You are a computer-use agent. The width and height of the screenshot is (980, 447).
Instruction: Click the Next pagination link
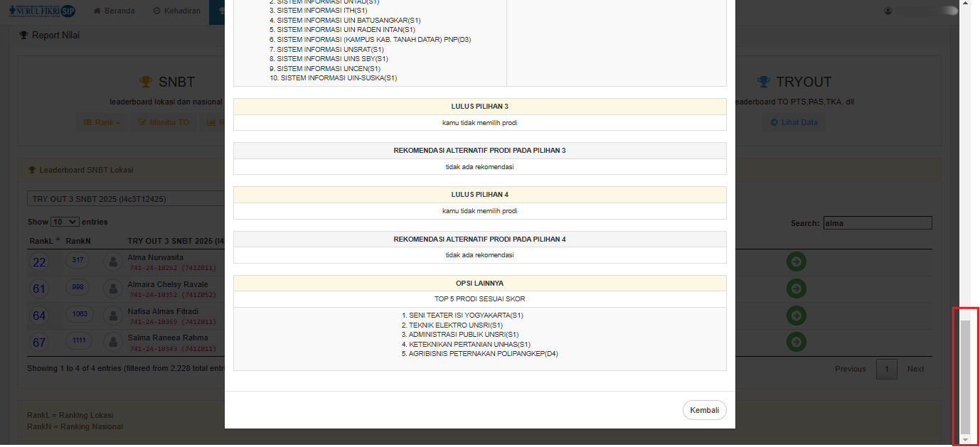915,369
